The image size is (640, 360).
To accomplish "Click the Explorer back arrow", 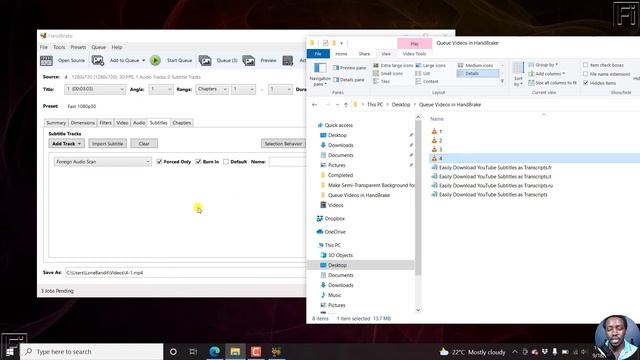I will 314,105.
